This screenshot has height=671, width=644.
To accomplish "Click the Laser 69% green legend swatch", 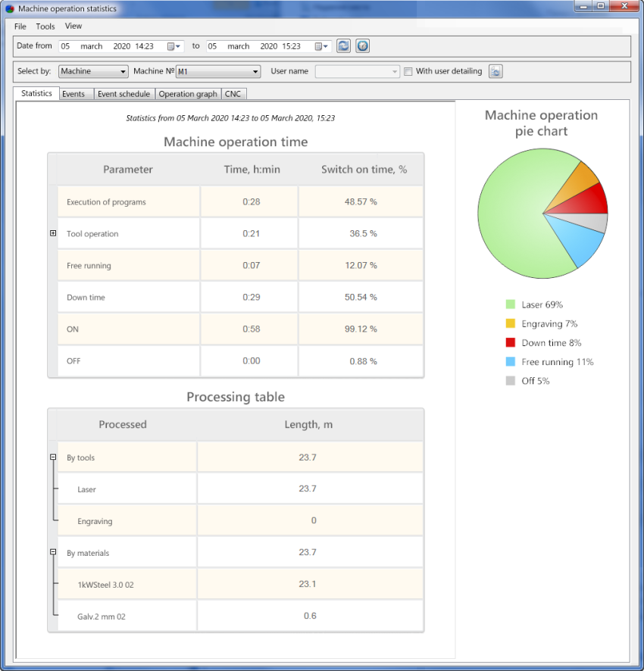I will (x=511, y=304).
